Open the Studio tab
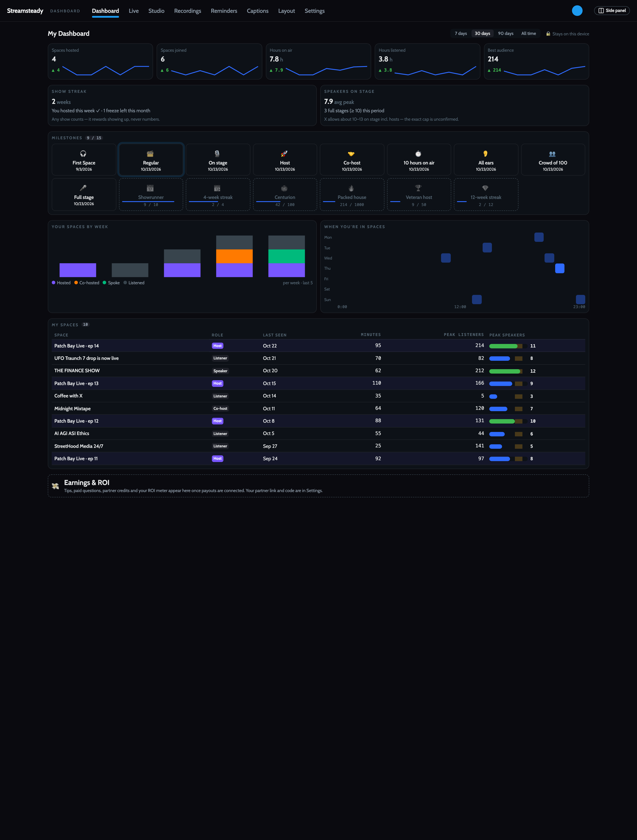Viewport: 637px width, 840px height. 156,11
